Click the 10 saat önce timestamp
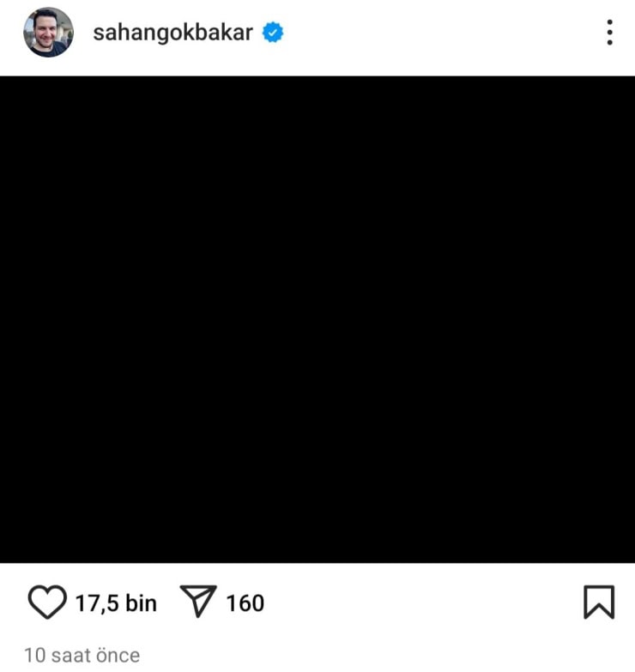This screenshot has height=672, width=635. 82,656
